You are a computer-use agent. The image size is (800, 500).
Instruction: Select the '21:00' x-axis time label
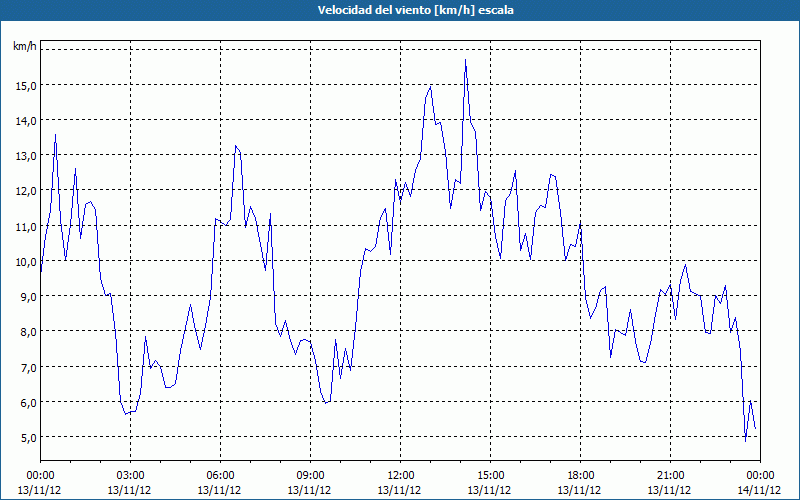pos(670,476)
